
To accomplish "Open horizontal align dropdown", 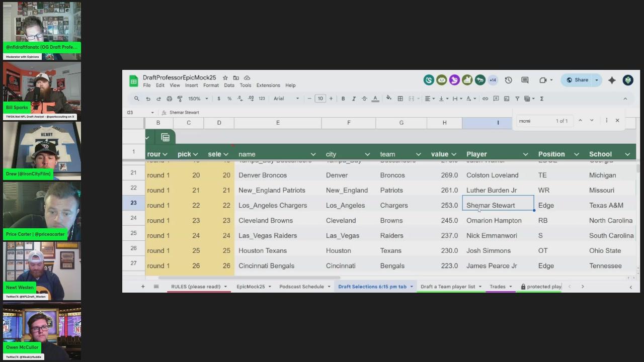I will (x=429, y=99).
